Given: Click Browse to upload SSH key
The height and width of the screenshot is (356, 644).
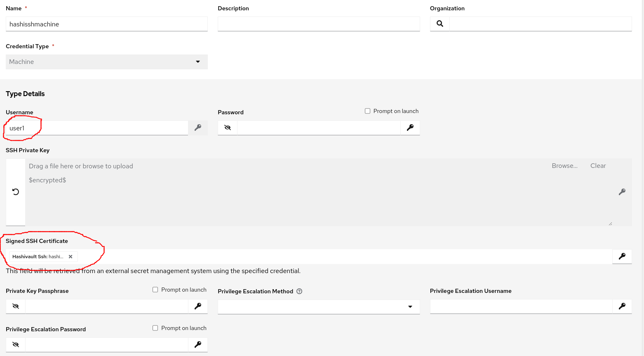Looking at the screenshot, I should [x=564, y=166].
